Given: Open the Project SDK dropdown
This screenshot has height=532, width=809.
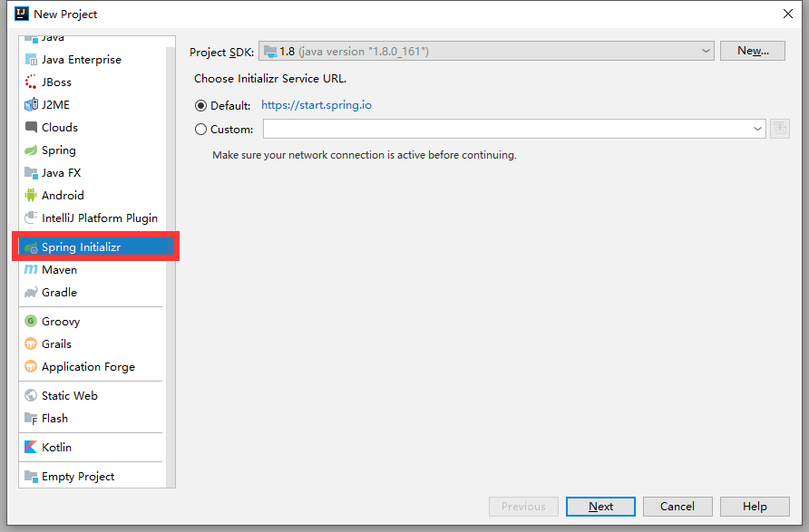Looking at the screenshot, I should click(x=706, y=51).
